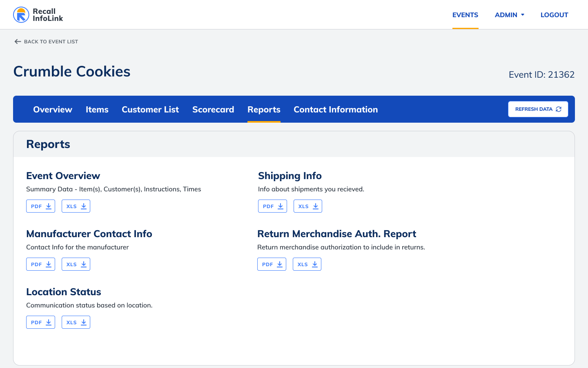Download Location Status XLS report
The width and height of the screenshot is (588, 368).
pos(76,322)
